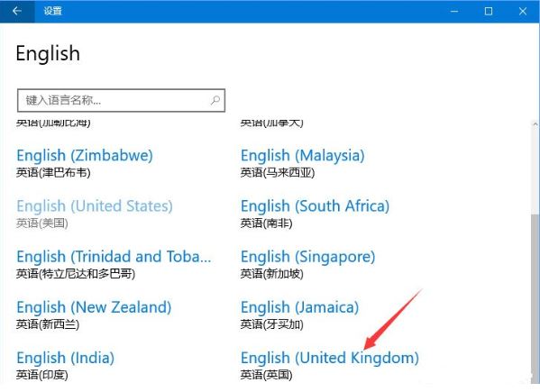Pick English (Trinidad and Tobago)

coord(114,257)
